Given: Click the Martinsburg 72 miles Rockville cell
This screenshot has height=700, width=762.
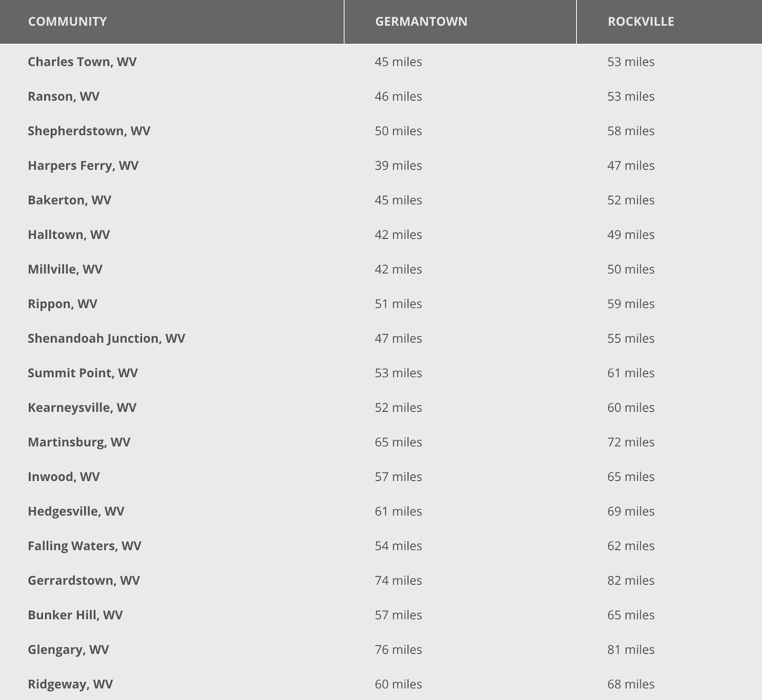Looking at the screenshot, I should point(631,442).
